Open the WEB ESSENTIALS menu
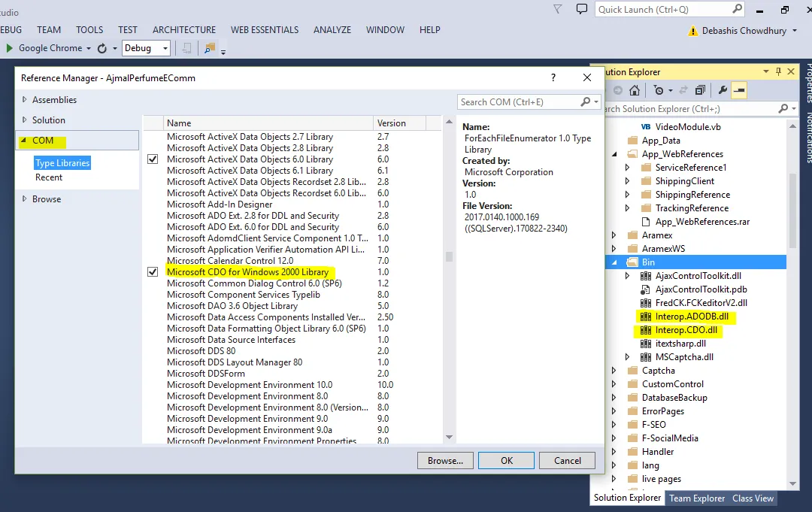812x512 pixels. click(x=265, y=30)
